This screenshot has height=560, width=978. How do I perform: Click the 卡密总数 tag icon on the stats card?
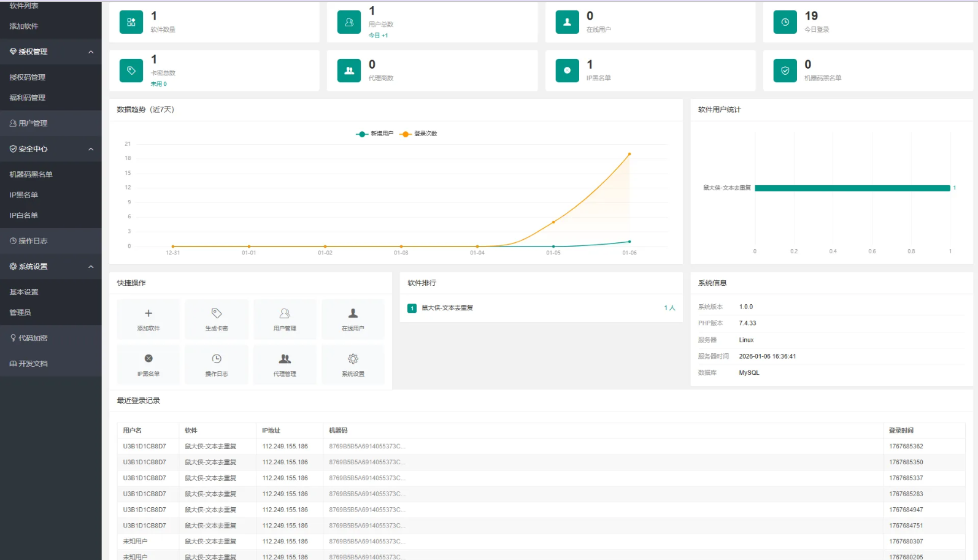click(x=131, y=71)
